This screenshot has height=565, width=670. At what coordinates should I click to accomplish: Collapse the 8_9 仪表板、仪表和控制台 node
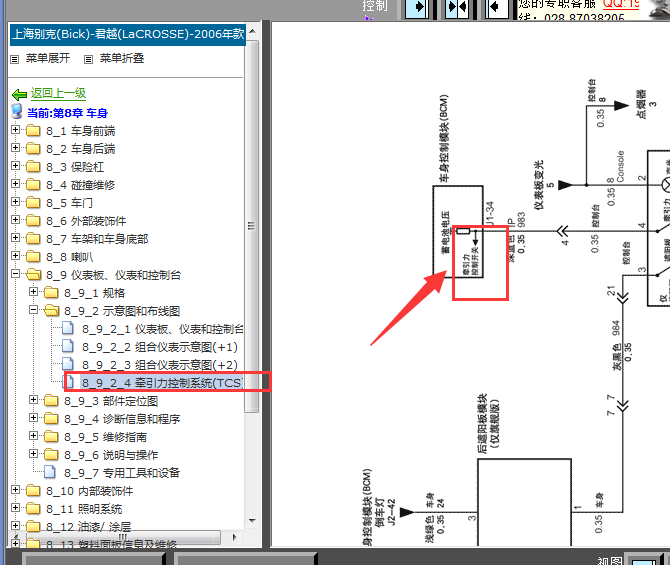(x=15, y=274)
